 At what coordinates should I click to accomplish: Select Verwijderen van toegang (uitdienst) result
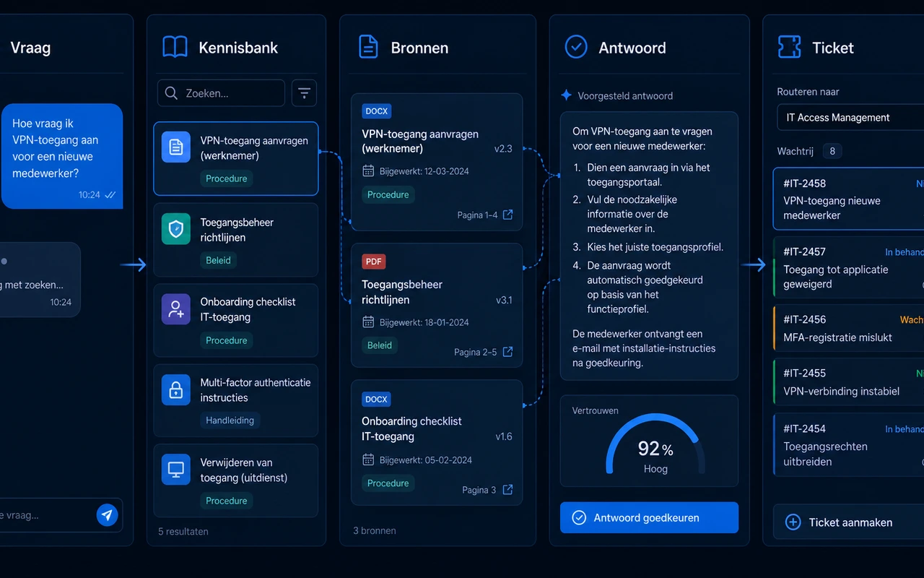point(235,480)
